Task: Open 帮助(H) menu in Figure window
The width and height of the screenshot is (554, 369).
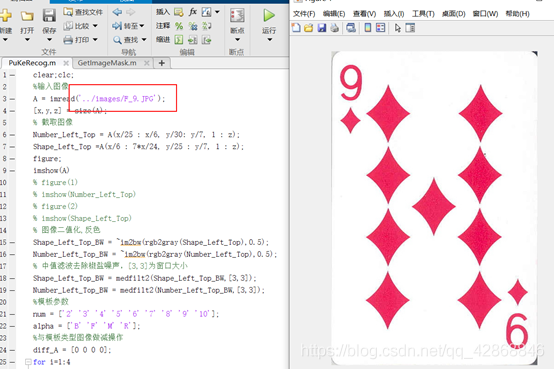Action: (518, 14)
